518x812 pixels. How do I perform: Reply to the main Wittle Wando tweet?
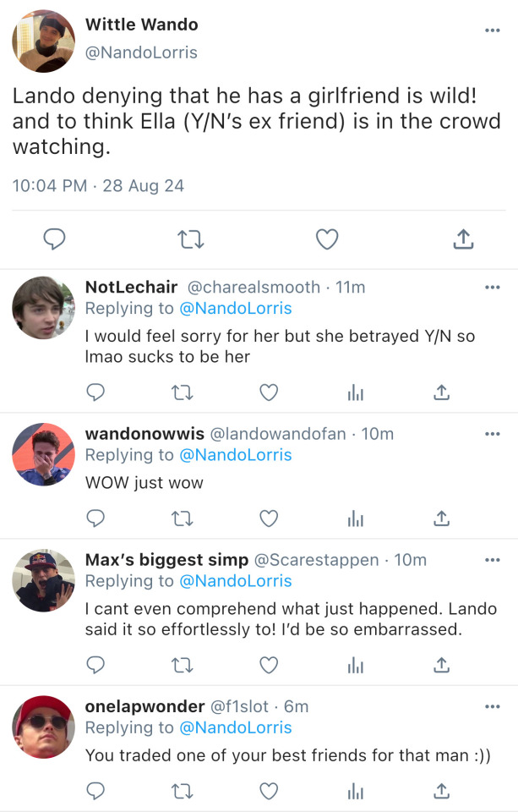click(54, 240)
